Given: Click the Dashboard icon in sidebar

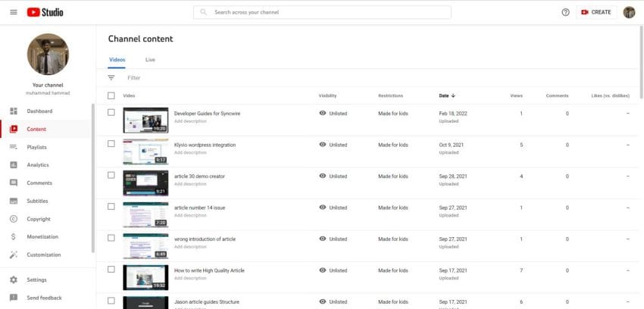Looking at the screenshot, I should (x=14, y=111).
